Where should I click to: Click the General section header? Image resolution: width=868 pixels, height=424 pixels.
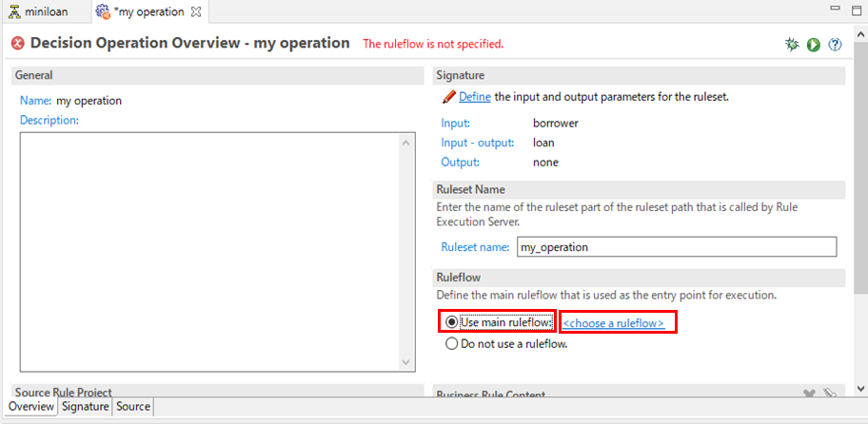(x=218, y=76)
